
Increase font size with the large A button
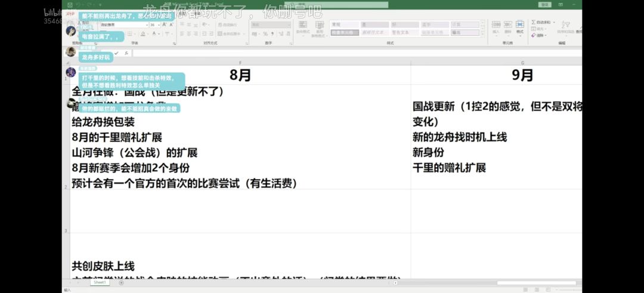(165, 24)
